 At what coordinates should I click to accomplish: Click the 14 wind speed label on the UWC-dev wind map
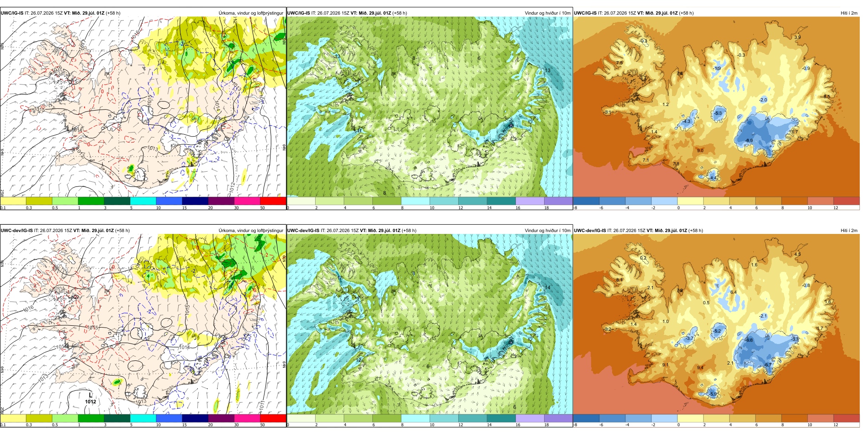point(548,287)
